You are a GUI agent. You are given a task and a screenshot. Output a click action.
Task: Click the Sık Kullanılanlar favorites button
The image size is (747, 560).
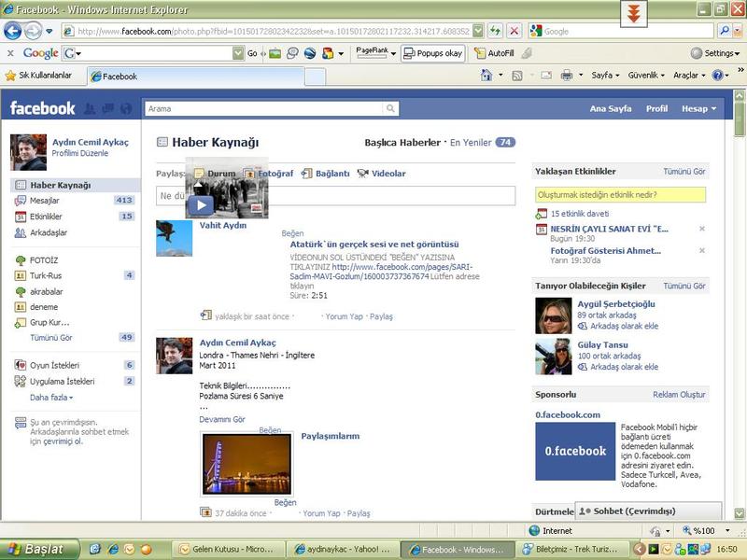click(38, 76)
